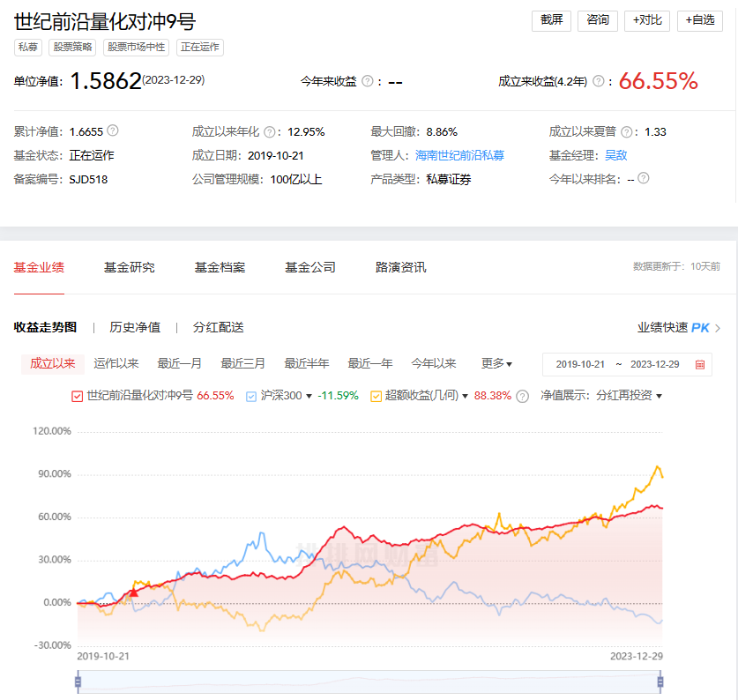Click the left handle of chart range slider

(78, 681)
